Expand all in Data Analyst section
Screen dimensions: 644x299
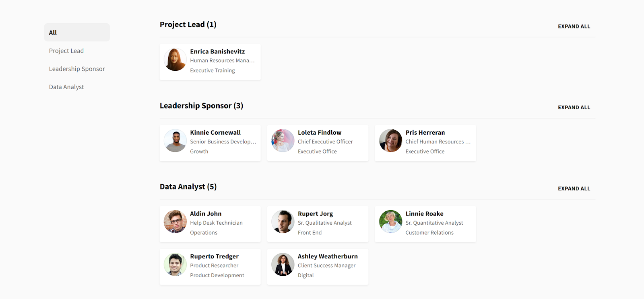coord(574,188)
